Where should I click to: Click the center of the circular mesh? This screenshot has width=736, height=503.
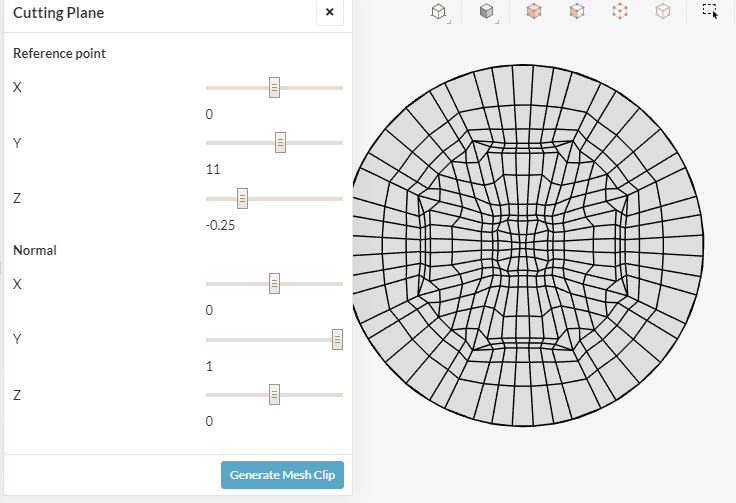[x=528, y=243]
